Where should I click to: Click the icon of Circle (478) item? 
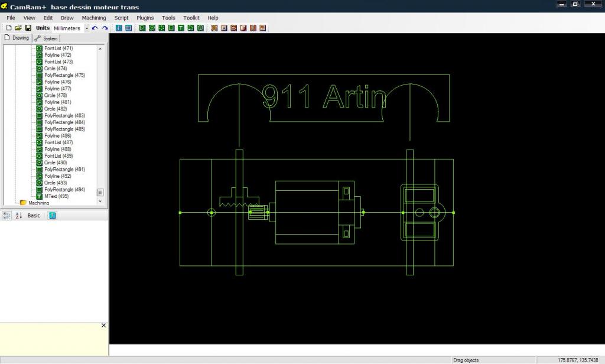click(x=39, y=95)
